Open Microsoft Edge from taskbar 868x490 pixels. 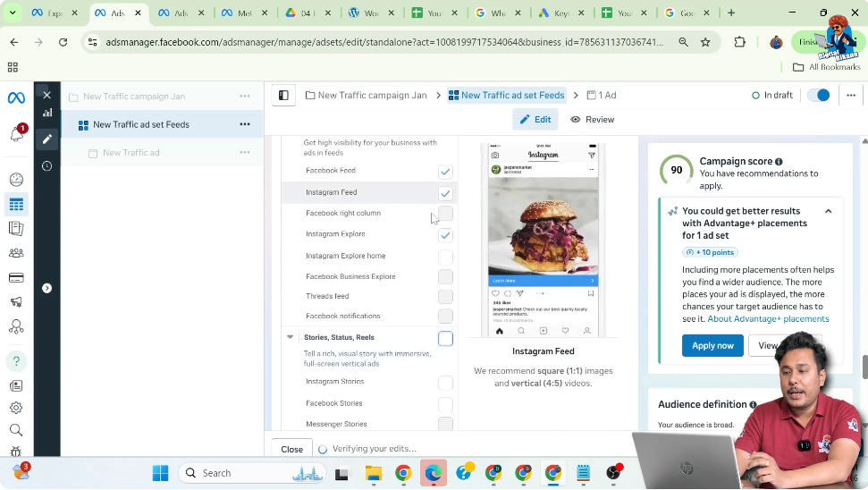433,473
